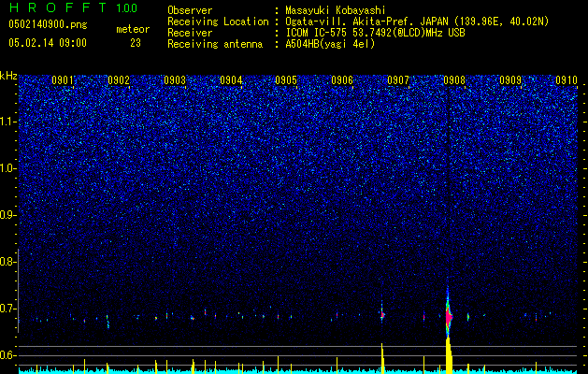Click the 0910 time marker
This screenshot has height=374, width=588.
[566, 80]
